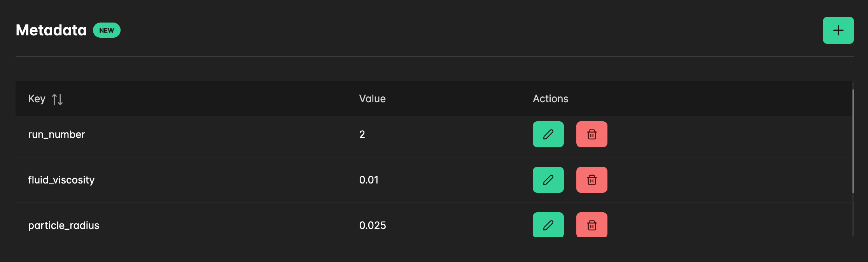Expand the row for particle_radius
Viewport: 868px width, 262px height.
(x=64, y=225)
